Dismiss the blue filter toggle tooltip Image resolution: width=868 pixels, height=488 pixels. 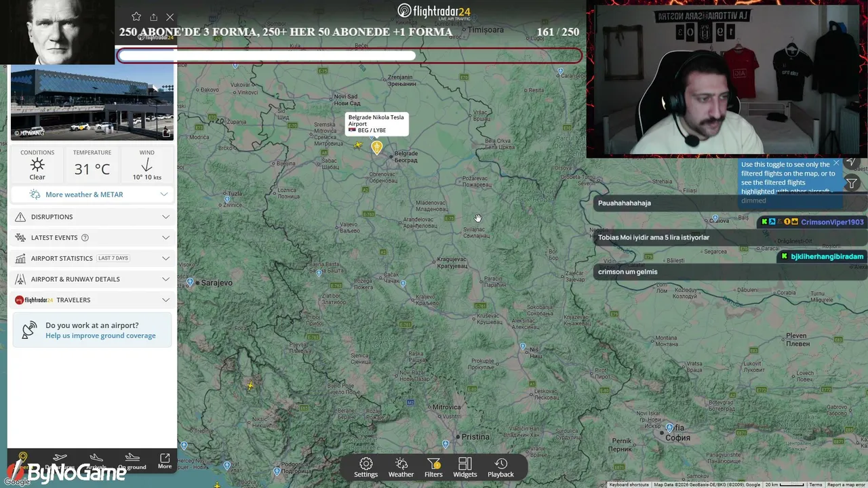pyautogui.click(x=836, y=163)
